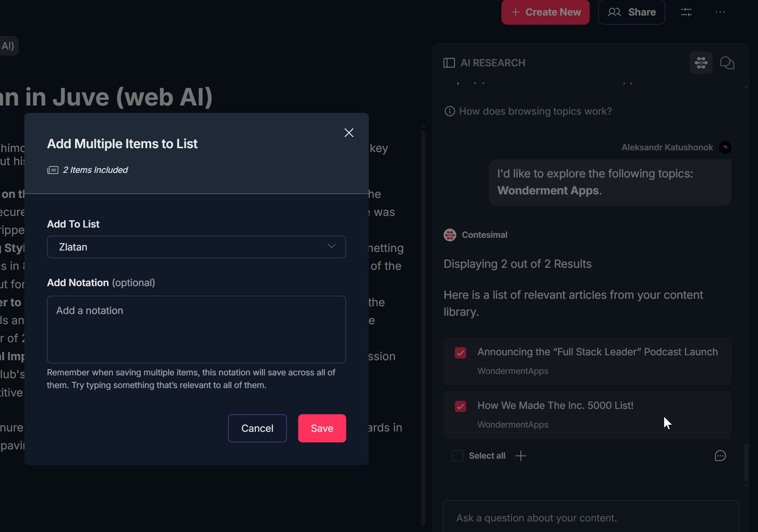Click the Cancel button
The height and width of the screenshot is (532, 758).
[x=257, y=428]
